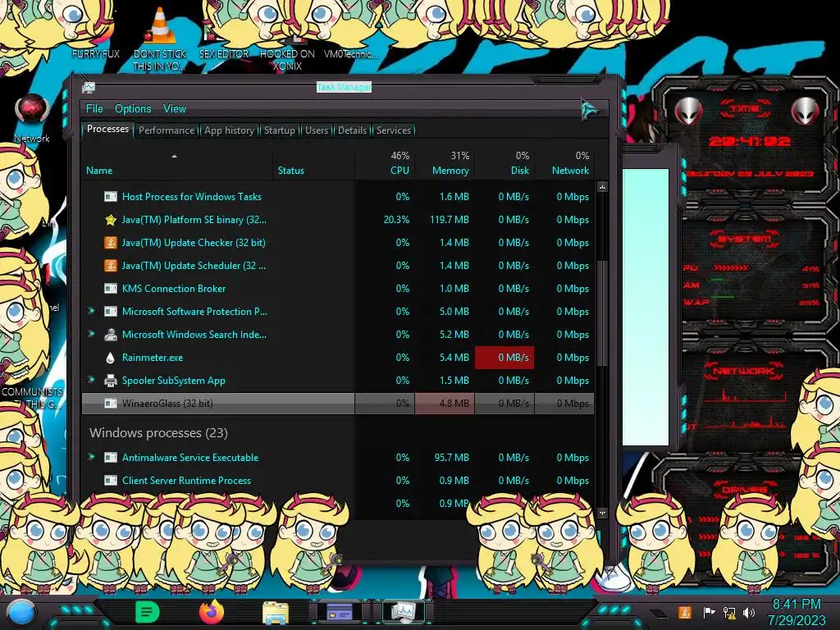Click the Task Manager title bar icon
Screen dimensions: 840x630
(89, 87)
